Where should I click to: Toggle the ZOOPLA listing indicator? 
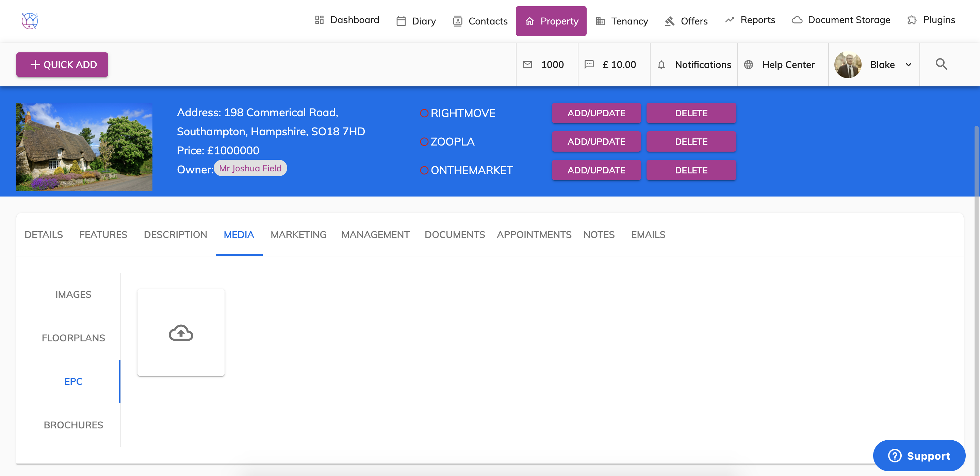pyautogui.click(x=424, y=142)
